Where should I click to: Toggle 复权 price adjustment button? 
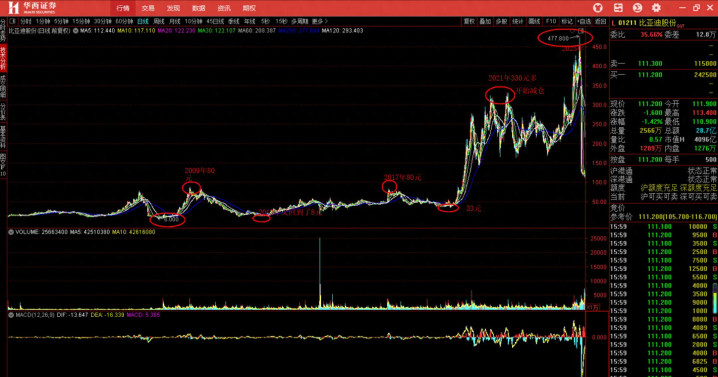(x=469, y=22)
